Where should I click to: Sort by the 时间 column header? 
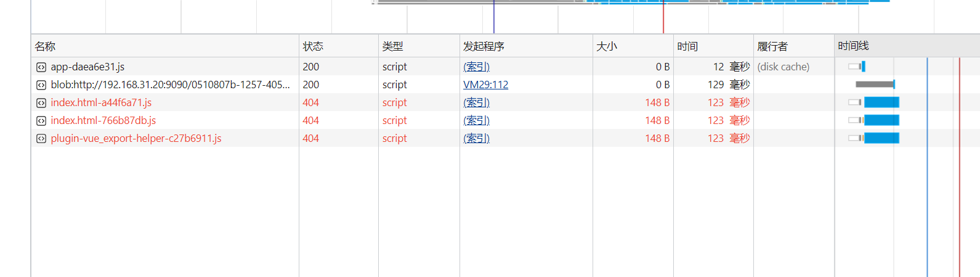(x=713, y=46)
